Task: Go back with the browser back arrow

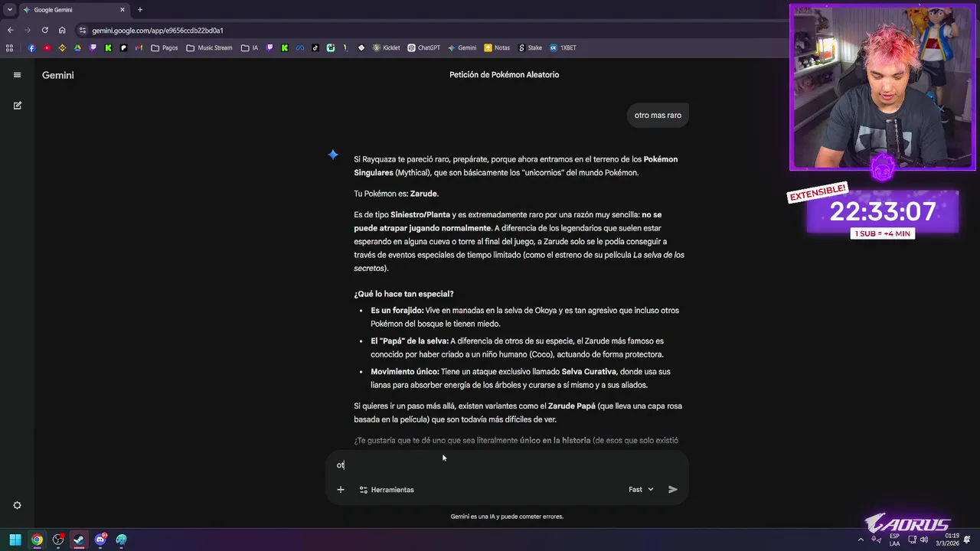Action: click(10, 31)
